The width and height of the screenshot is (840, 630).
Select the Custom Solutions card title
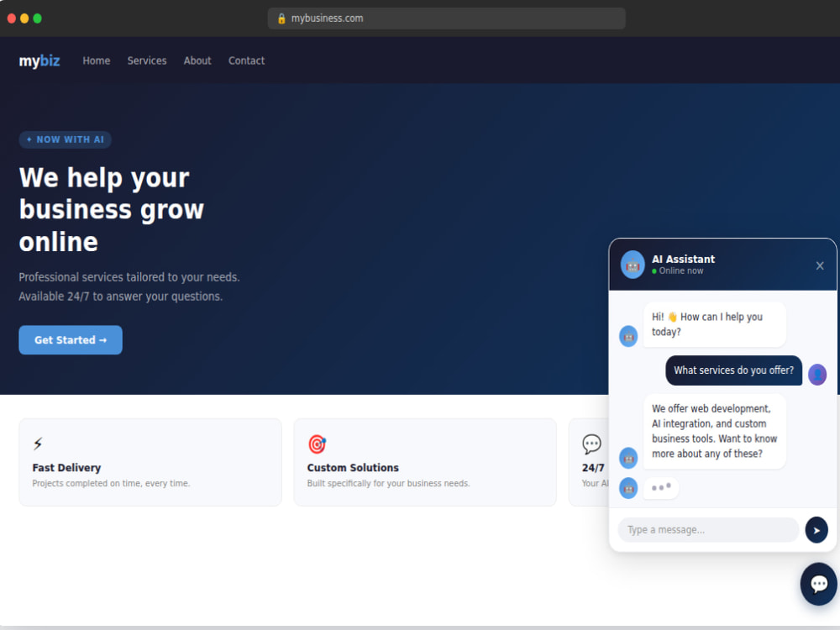(x=353, y=468)
